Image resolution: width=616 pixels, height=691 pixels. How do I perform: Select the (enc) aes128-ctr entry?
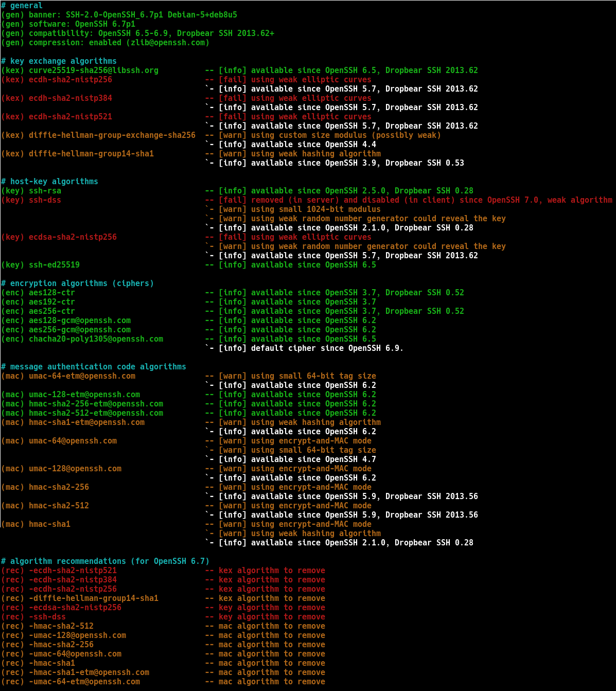(38, 293)
